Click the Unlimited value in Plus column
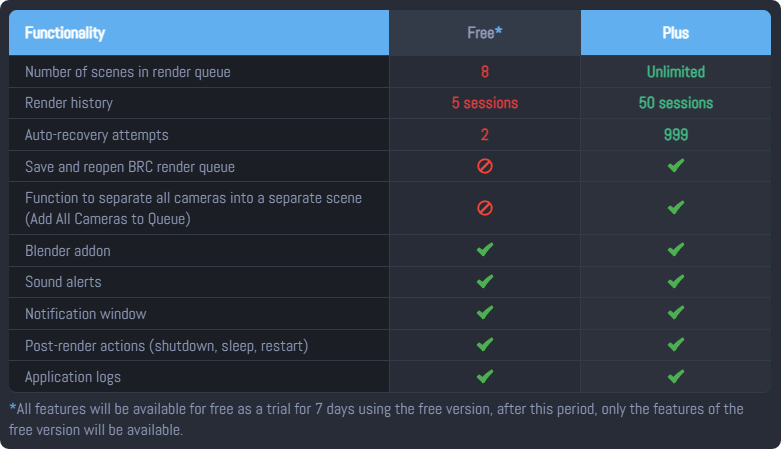 coord(675,72)
